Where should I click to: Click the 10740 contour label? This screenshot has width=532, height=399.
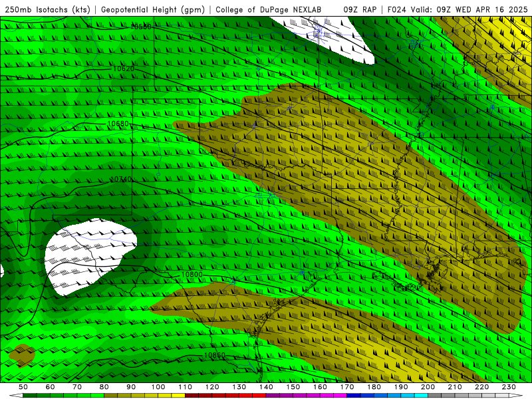121,179
